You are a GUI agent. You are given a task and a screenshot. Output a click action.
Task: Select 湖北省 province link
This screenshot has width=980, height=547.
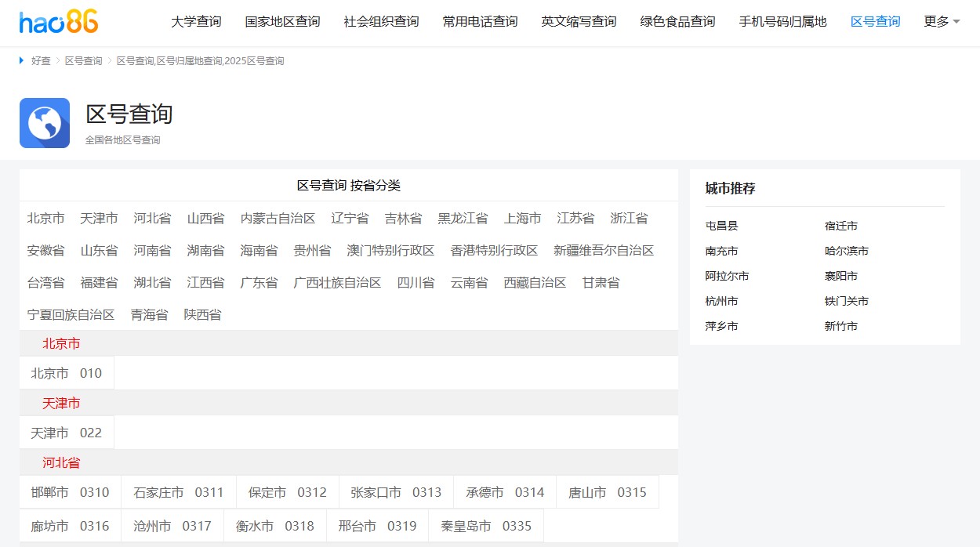152,283
